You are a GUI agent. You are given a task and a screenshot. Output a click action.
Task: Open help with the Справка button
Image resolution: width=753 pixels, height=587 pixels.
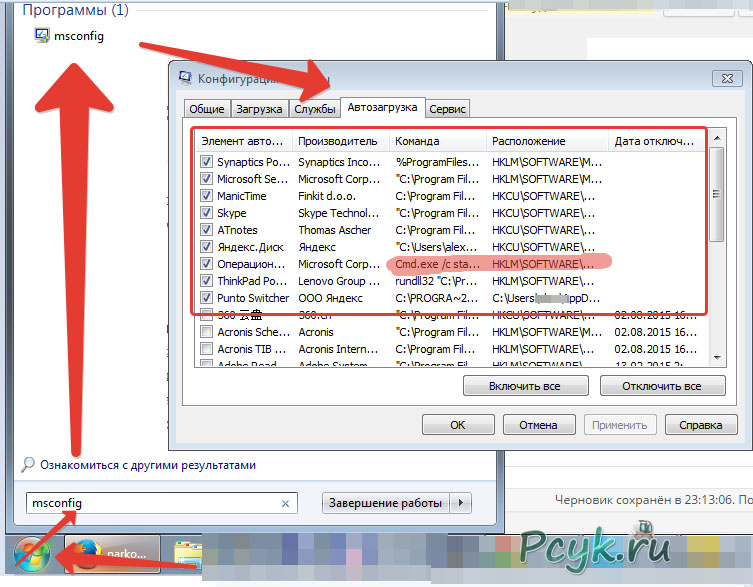coord(701,425)
